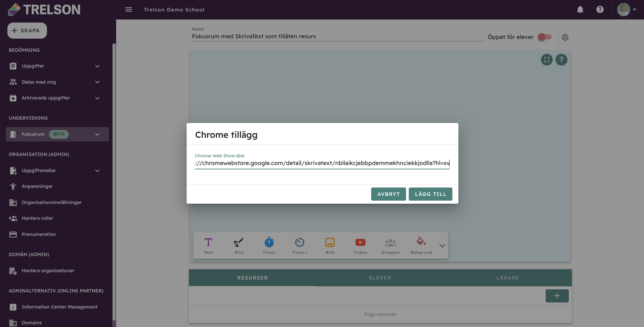
Task: Expand the Delas med mig chevron
Action: pyautogui.click(x=97, y=82)
